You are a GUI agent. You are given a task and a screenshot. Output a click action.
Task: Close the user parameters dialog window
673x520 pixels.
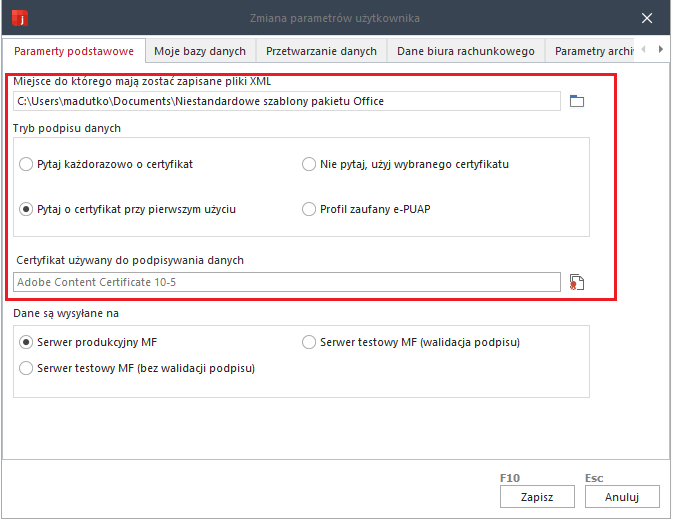click(x=647, y=18)
